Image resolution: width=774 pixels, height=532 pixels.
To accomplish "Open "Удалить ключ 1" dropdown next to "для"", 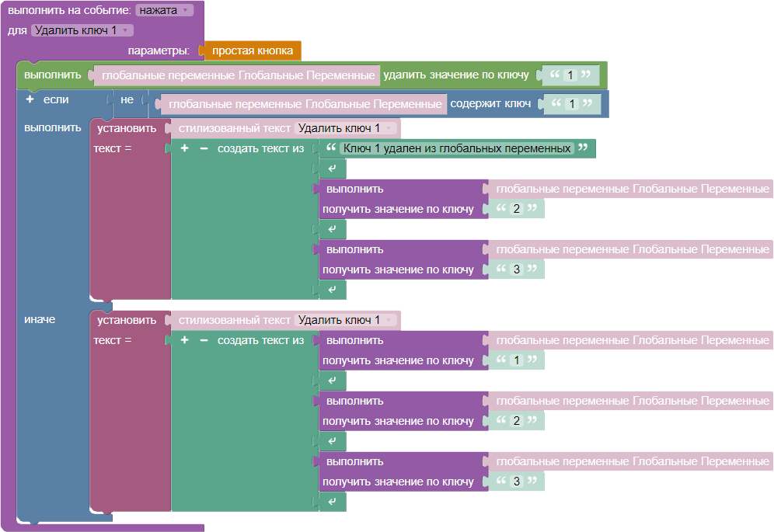I will (x=82, y=30).
